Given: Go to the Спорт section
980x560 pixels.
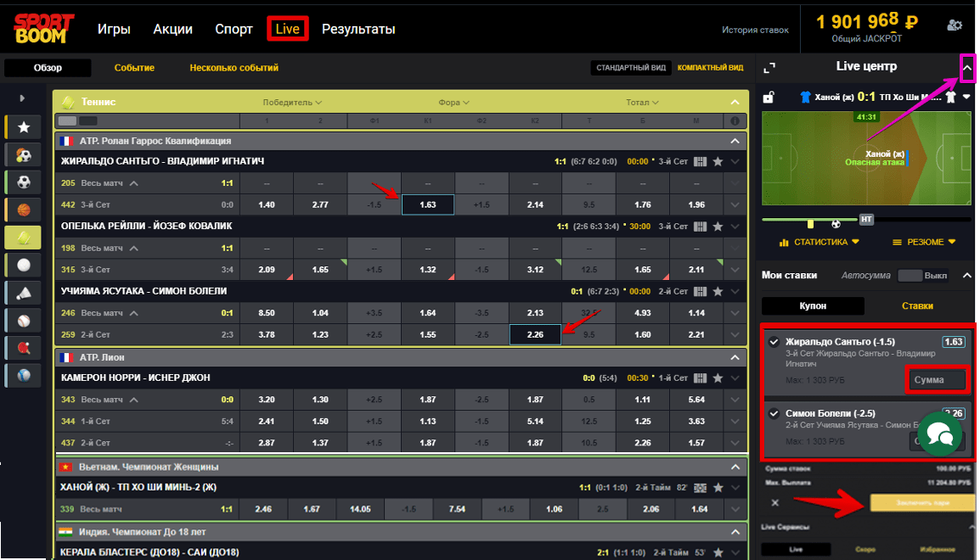Looking at the screenshot, I should pyautogui.click(x=234, y=29).
